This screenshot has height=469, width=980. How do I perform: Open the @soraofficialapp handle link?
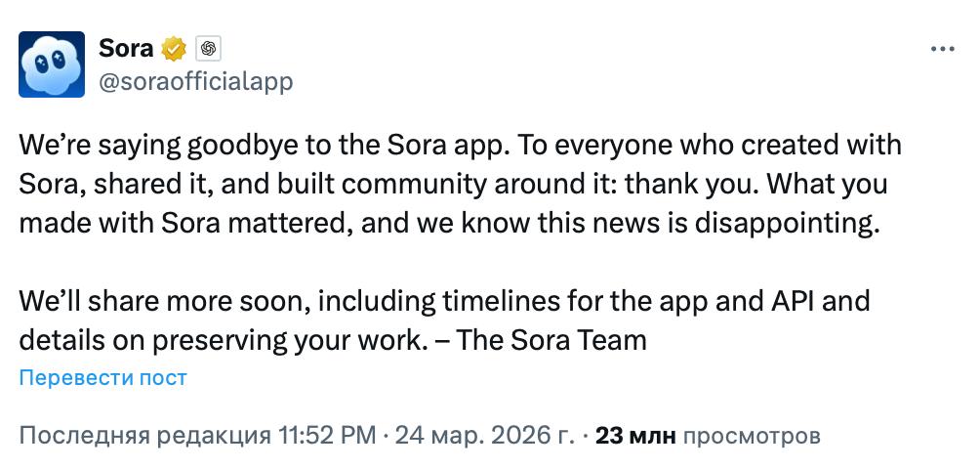coord(195,80)
